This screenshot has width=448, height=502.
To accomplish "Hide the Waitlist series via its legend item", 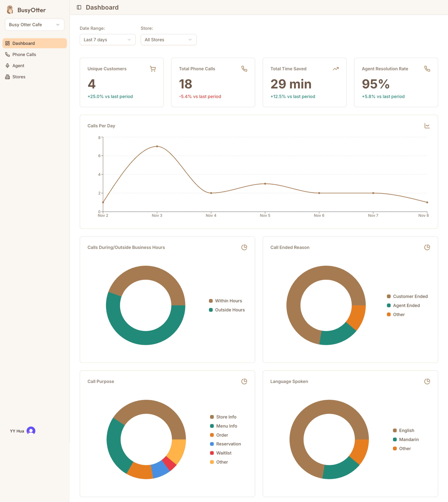I will pos(223,453).
